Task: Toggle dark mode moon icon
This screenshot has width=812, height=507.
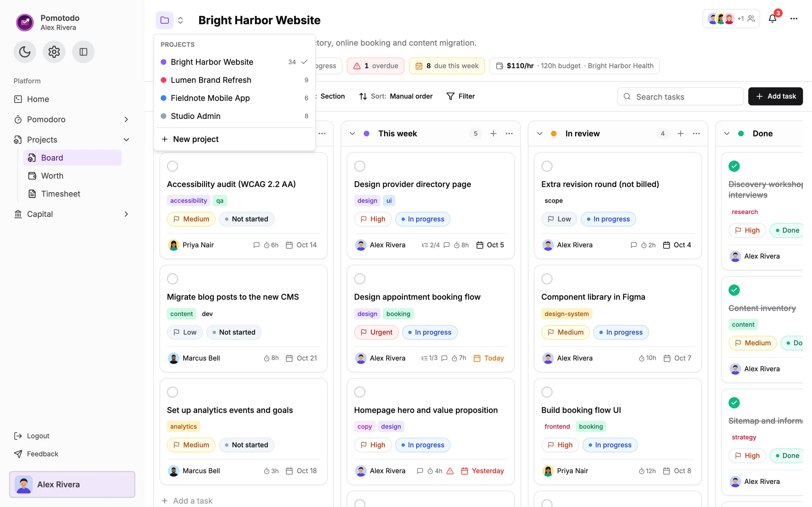Action: coord(25,52)
